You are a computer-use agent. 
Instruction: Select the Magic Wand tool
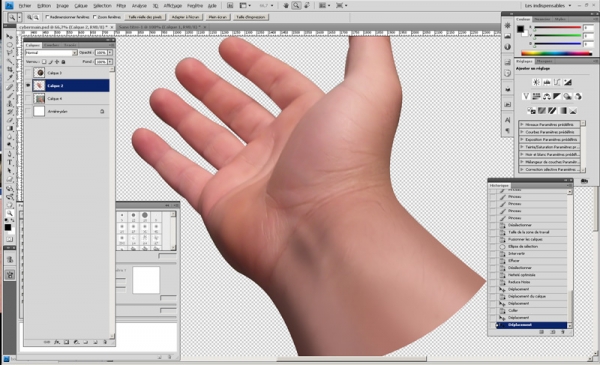pyautogui.click(x=10, y=61)
